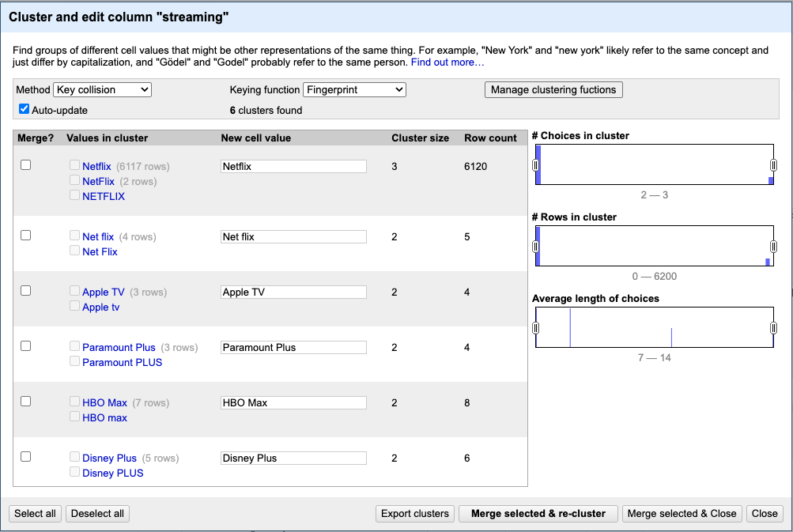Tick the small checkbox beside Apple tv value
Viewport: 793px width, 532px height.
74,306
